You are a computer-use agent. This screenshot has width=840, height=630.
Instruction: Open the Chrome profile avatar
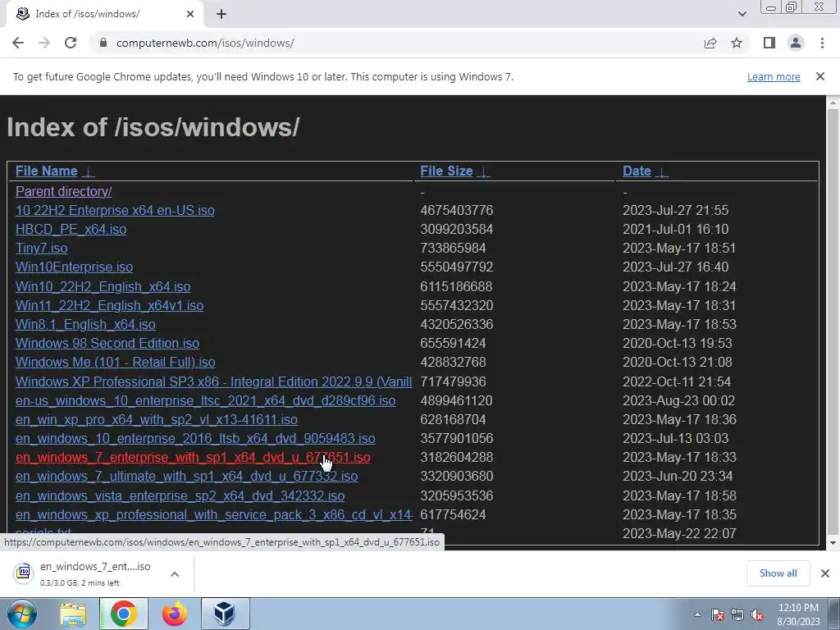(796, 43)
